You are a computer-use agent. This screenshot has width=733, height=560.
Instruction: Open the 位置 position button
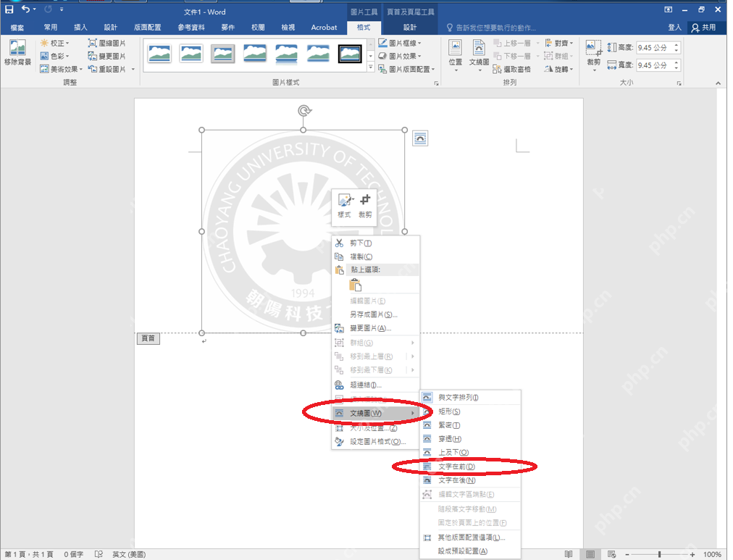pos(456,56)
